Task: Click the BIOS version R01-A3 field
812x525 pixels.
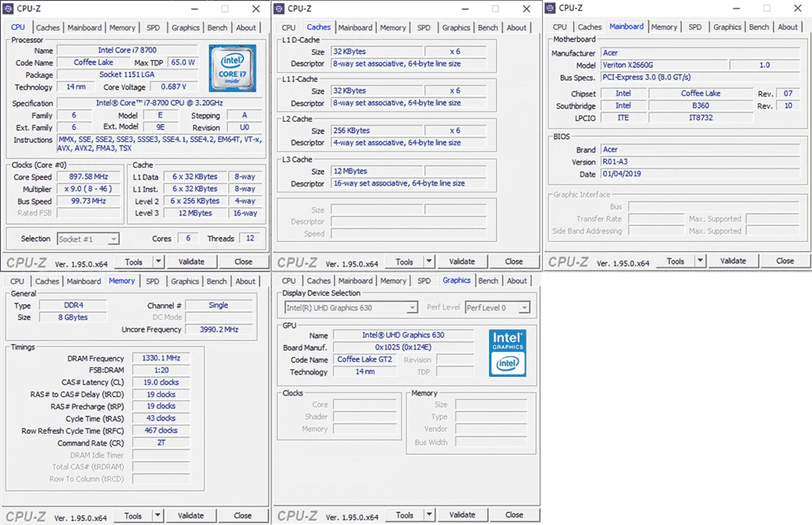Action: (x=700, y=161)
